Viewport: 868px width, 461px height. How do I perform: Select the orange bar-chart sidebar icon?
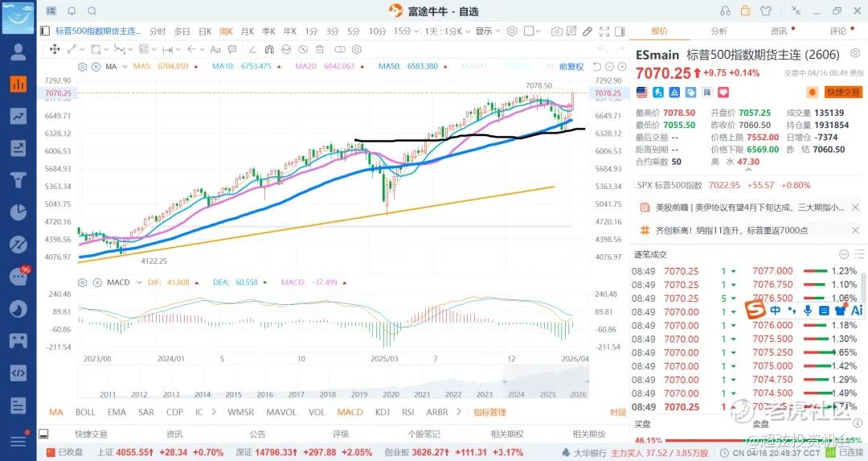(18, 84)
